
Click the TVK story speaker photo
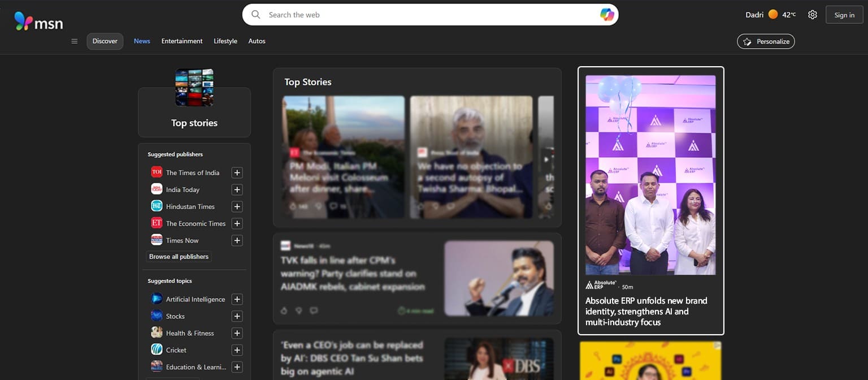pyautogui.click(x=499, y=278)
